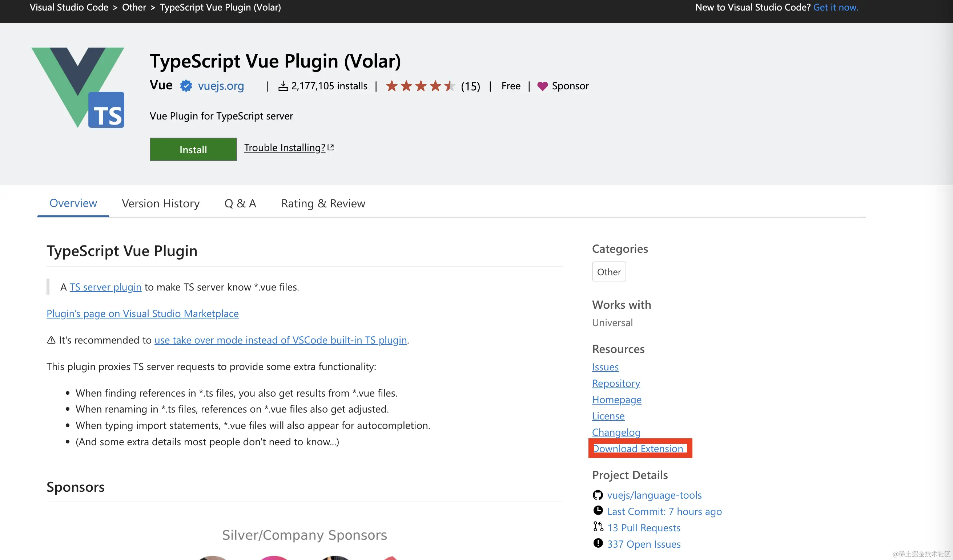Open the Q & A tab
This screenshot has height=560, width=953.
pos(240,203)
